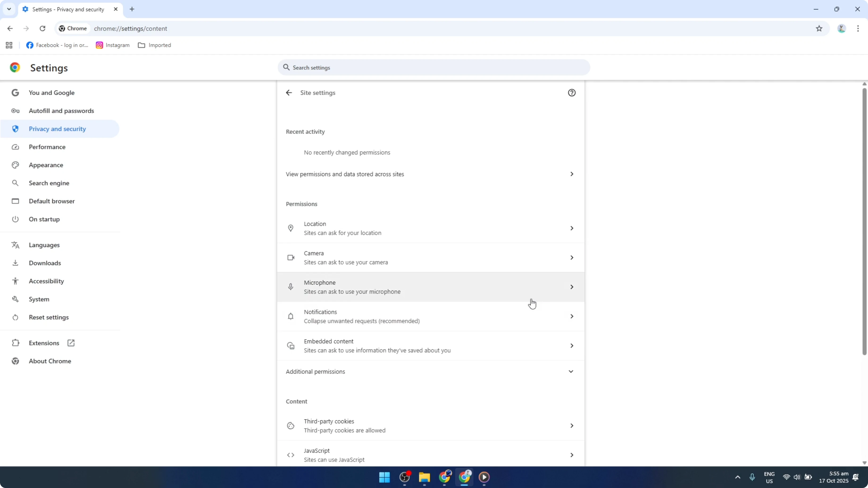Select Downloads in the settings sidebar

45,263
